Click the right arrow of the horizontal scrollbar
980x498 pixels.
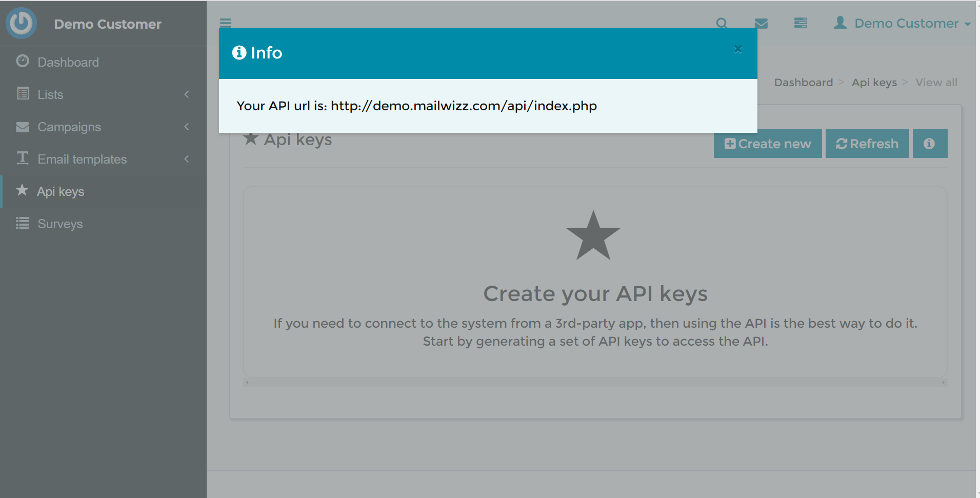click(943, 383)
